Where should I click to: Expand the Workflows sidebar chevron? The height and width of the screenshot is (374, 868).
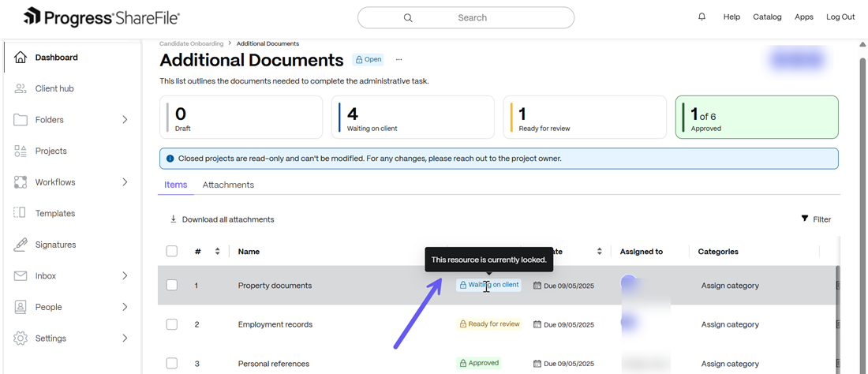click(125, 182)
